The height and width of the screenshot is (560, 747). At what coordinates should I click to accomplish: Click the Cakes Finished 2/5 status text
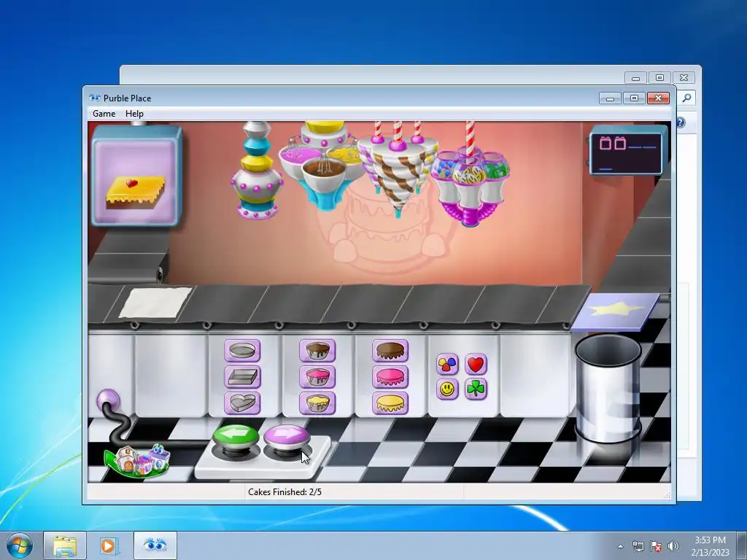pyautogui.click(x=285, y=492)
